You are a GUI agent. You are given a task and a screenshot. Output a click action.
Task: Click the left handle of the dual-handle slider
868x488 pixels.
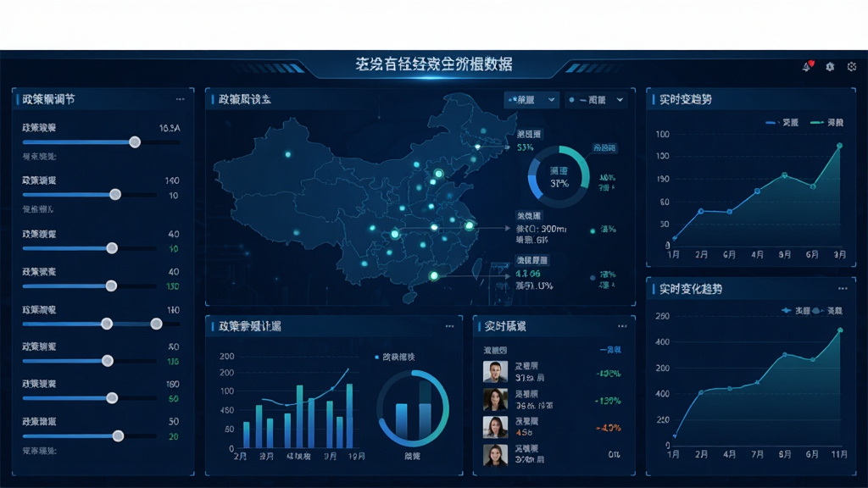(107, 324)
